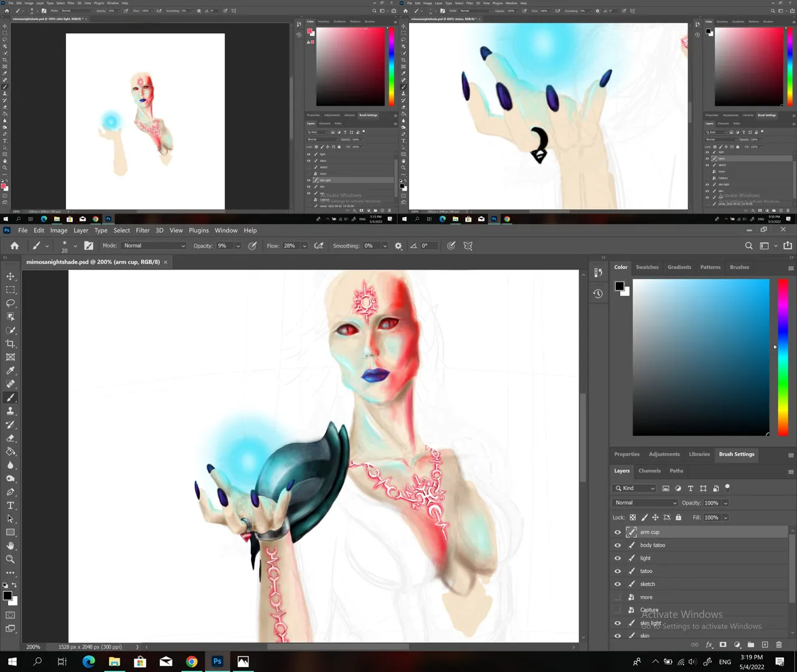Open layer blend mode Normal dropdown
This screenshot has width=797, height=672.
tap(645, 503)
